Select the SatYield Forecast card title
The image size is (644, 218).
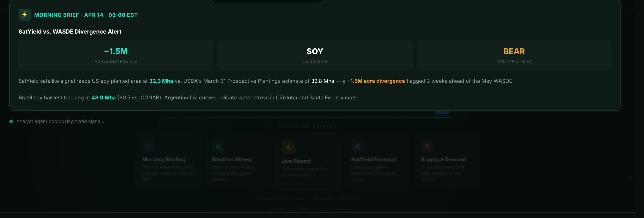[374, 160]
